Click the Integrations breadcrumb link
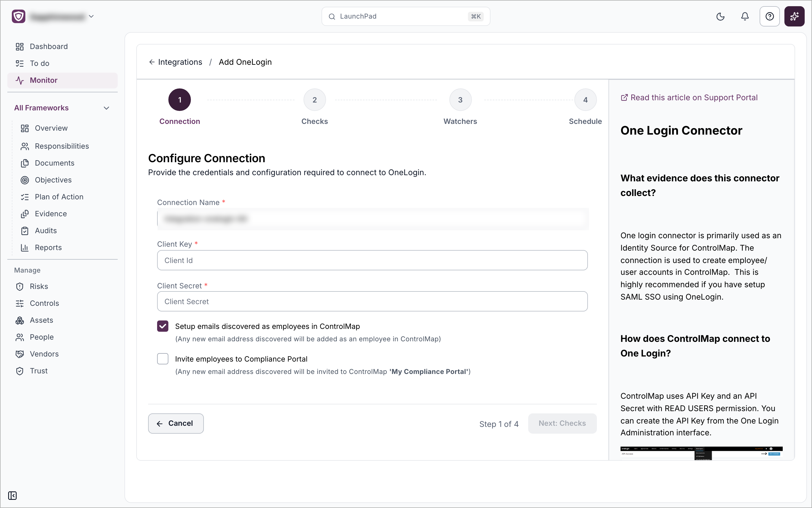812x508 pixels. click(x=180, y=62)
